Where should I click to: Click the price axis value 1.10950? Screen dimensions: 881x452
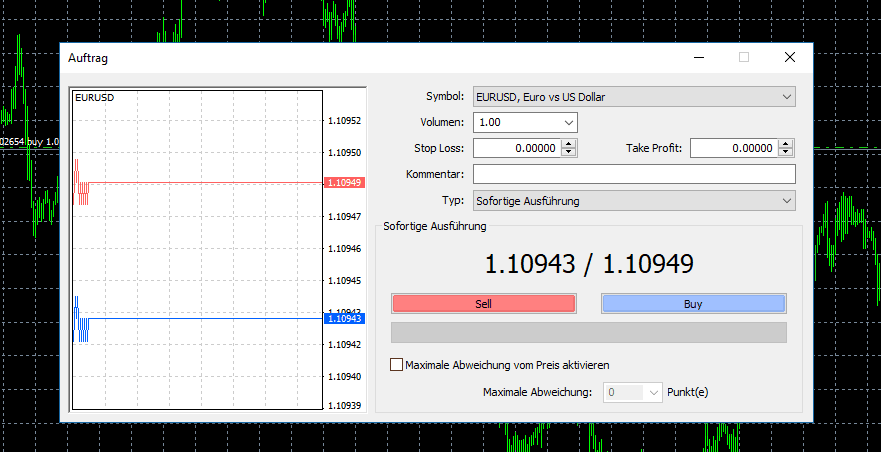click(x=344, y=153)
